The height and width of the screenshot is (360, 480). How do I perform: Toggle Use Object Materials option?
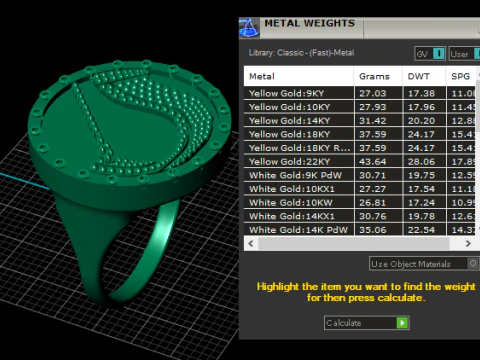tap(424, 264)
